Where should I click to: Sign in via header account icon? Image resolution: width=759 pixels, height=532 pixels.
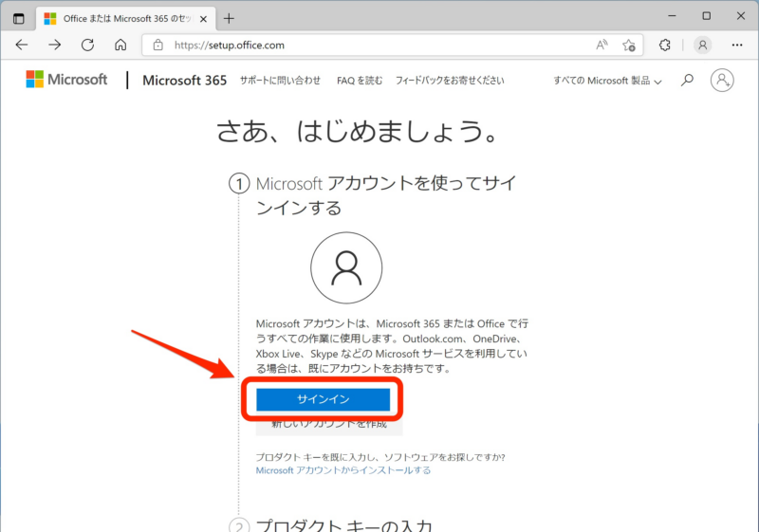click(722, 81)
